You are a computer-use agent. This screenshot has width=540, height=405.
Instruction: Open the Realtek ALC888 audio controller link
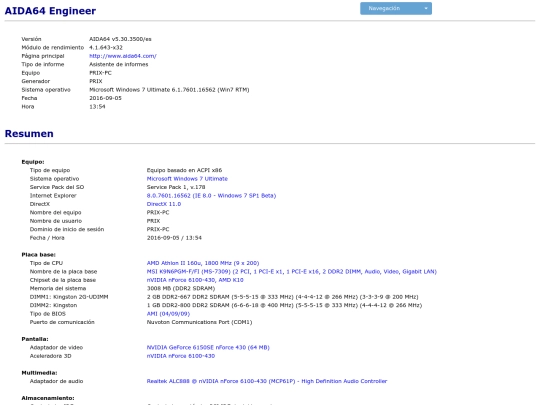[x=267, y=381]
